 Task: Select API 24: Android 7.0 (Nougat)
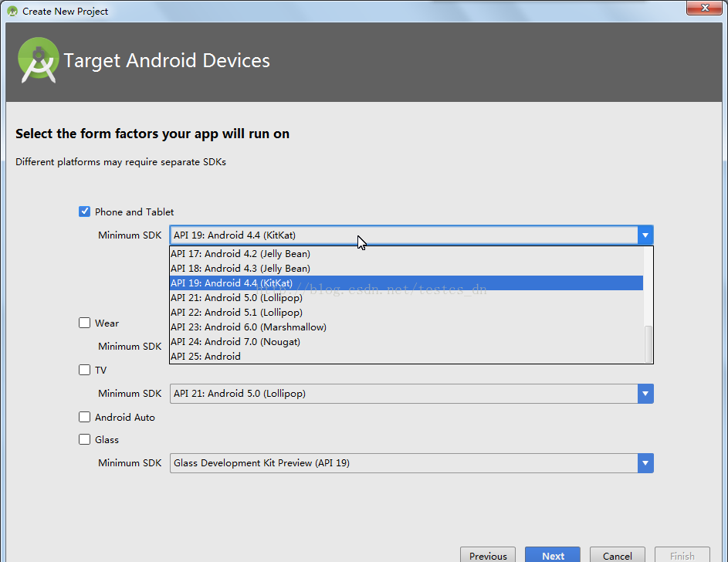pos(406,341)
